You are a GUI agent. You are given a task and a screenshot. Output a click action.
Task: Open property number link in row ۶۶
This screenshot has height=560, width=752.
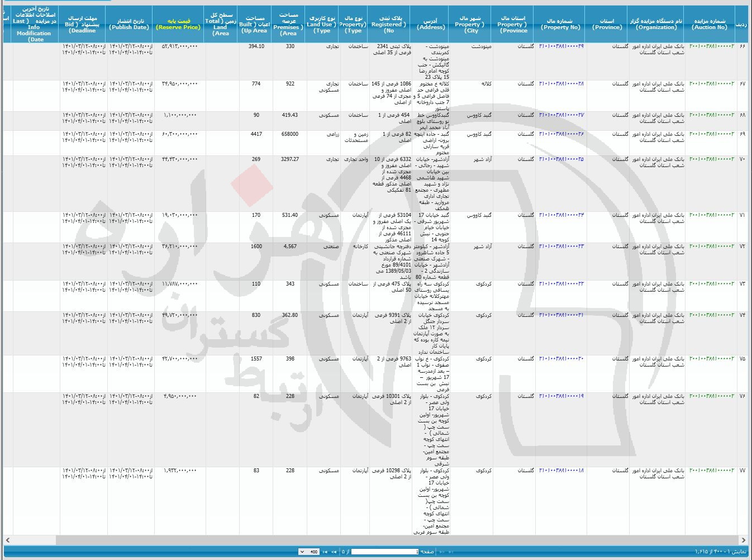561,46
